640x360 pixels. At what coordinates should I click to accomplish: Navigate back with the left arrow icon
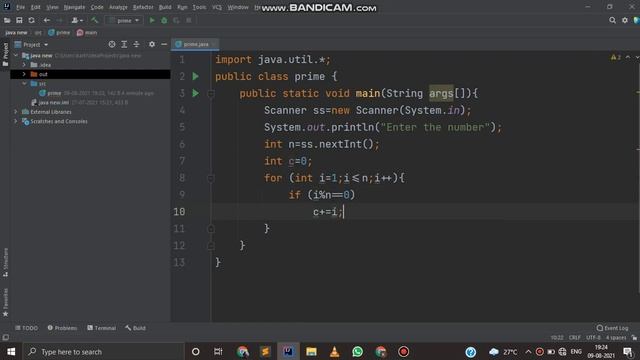click(47, 20)
